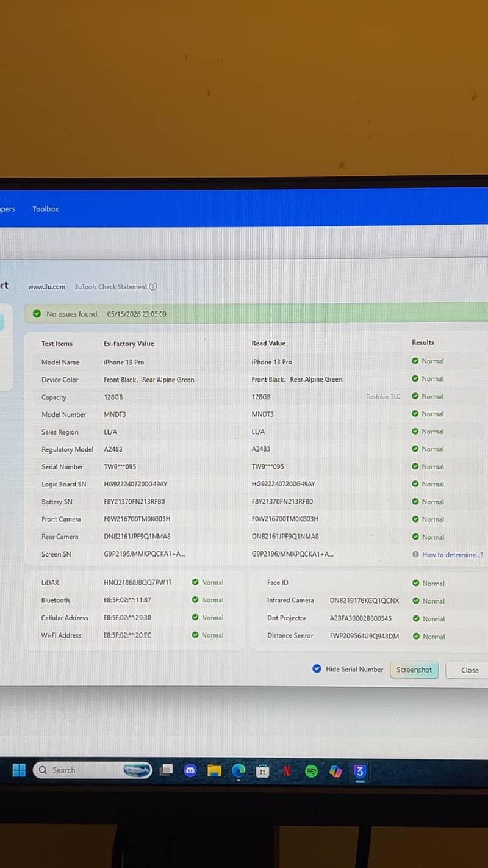488x868 pixels.
Task: Click the Check Statement help icon
Action: click(x=153, y=286)
